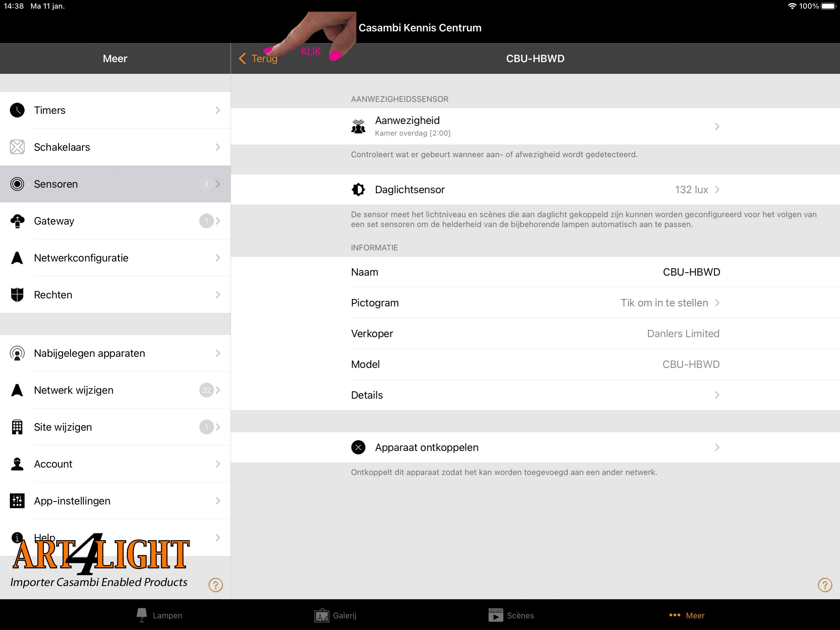Select the Schakelaars menu item
840x630 pixels.
115,147
